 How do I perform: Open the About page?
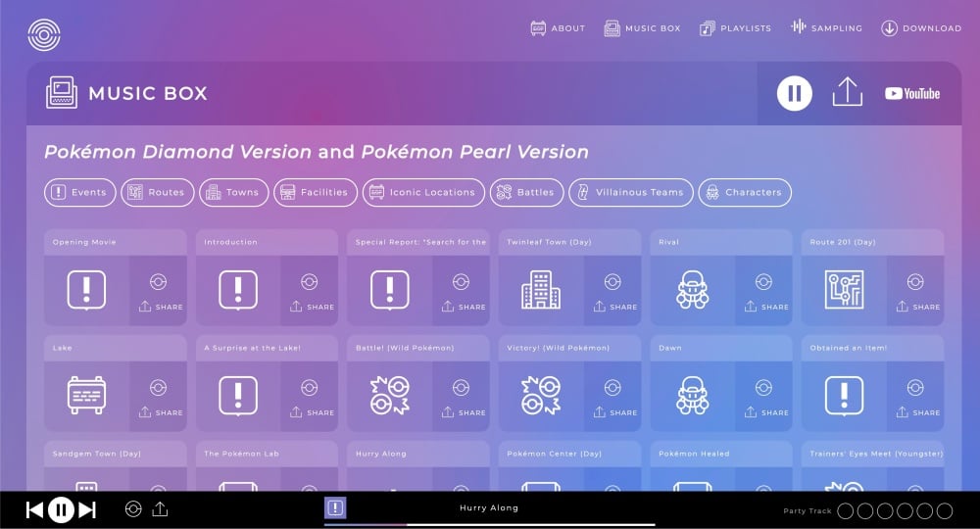coord(558,28)
